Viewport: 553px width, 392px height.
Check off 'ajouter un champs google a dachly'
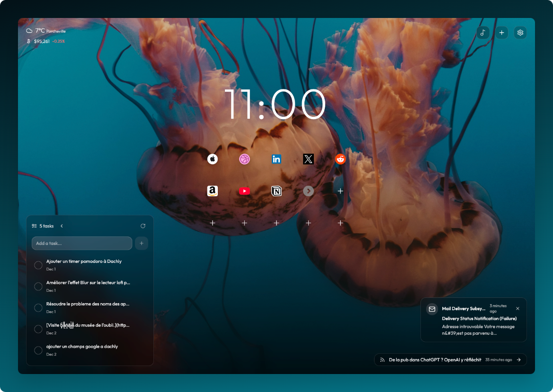tap(38, 350)
